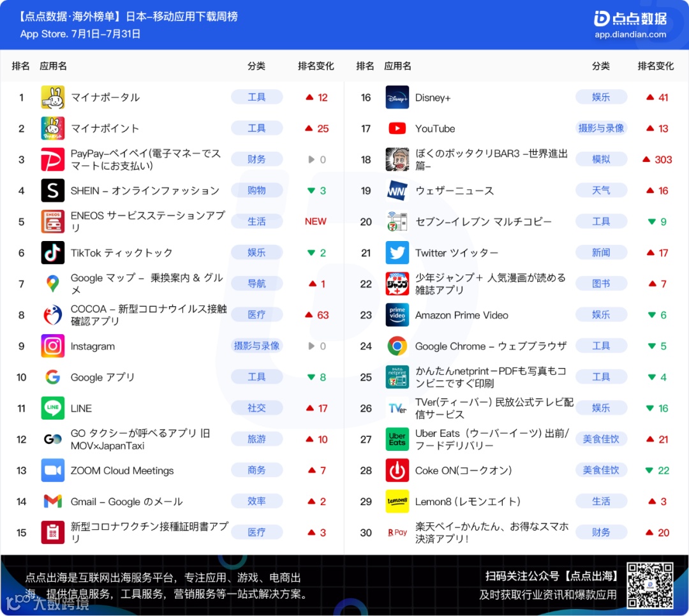
Task: Click the date range 7月1日-7月31日
Action: 106,34
